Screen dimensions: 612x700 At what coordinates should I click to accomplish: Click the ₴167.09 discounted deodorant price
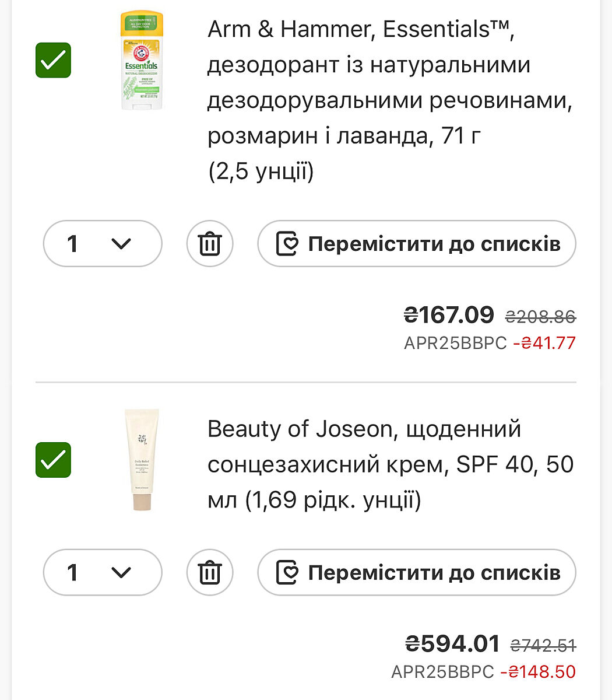pos(449,316)
